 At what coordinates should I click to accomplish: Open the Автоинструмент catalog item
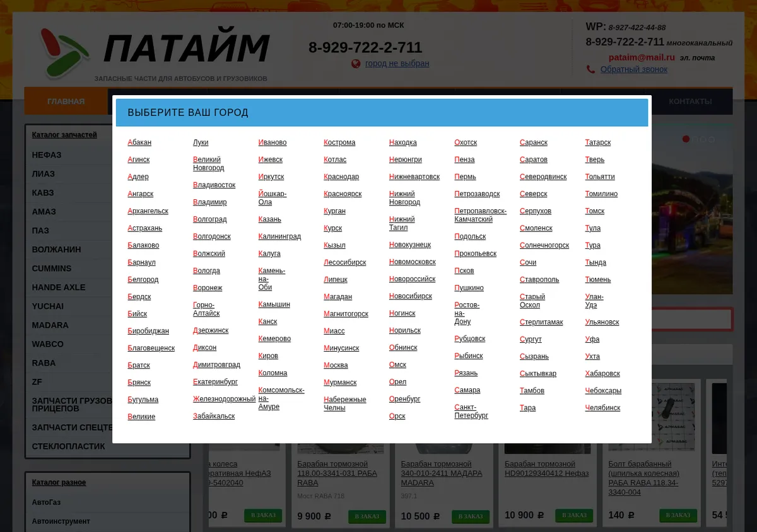[x=61, y=521]
